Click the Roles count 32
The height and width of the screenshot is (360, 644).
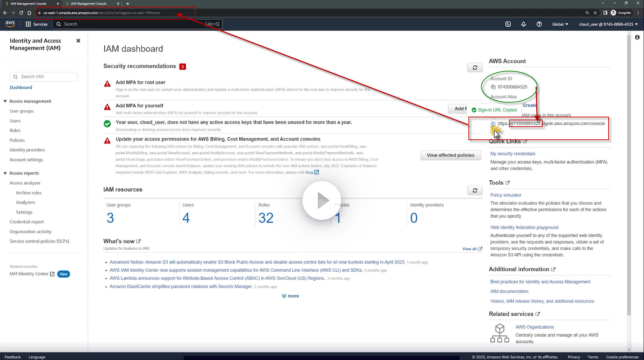coord(266,218)
